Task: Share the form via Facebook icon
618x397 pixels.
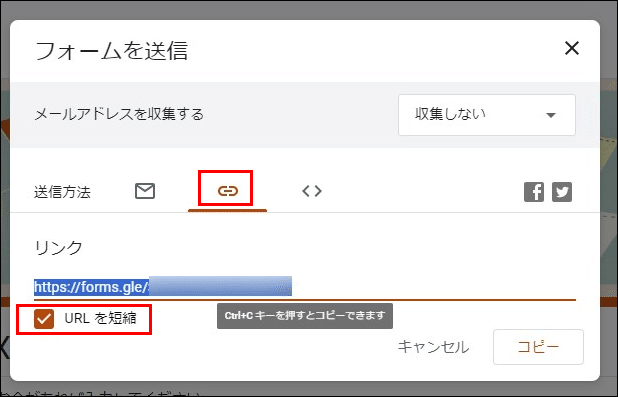Action: click(x=534, y=192)
